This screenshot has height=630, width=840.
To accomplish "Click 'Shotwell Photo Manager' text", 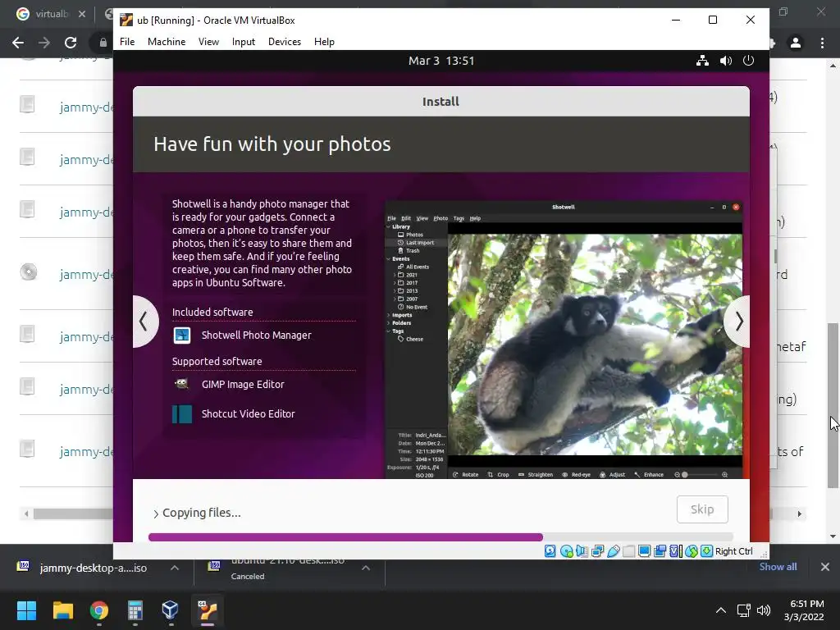I will pos(256,336).
